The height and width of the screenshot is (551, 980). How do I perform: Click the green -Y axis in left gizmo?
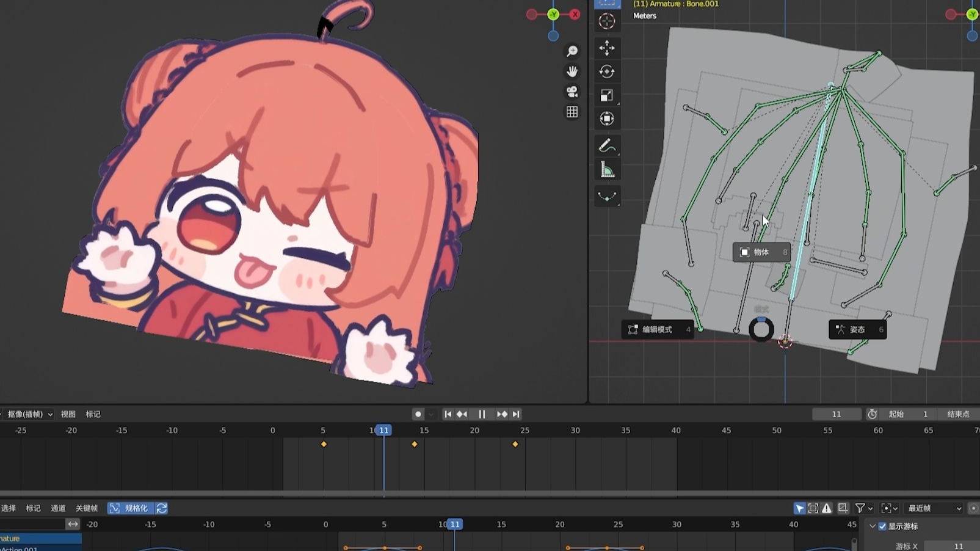point(553,14)
